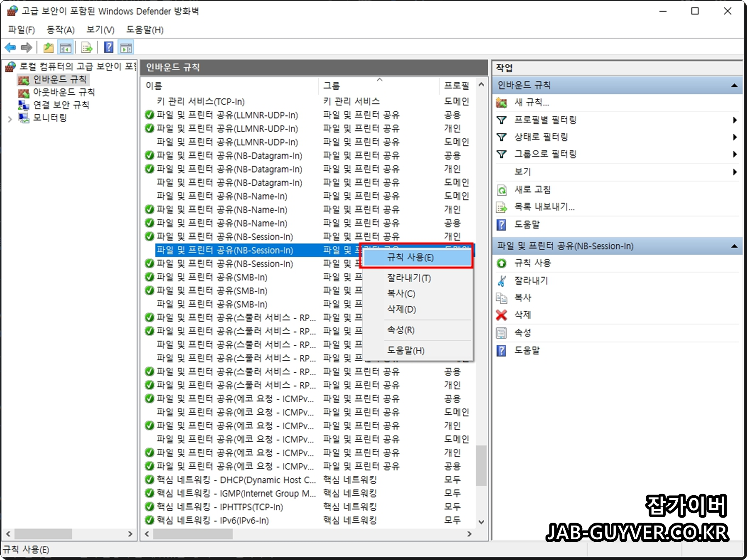Click the firewall root node icon in tree
Viewport: 747px width, 560px height.
coord(10,66)
